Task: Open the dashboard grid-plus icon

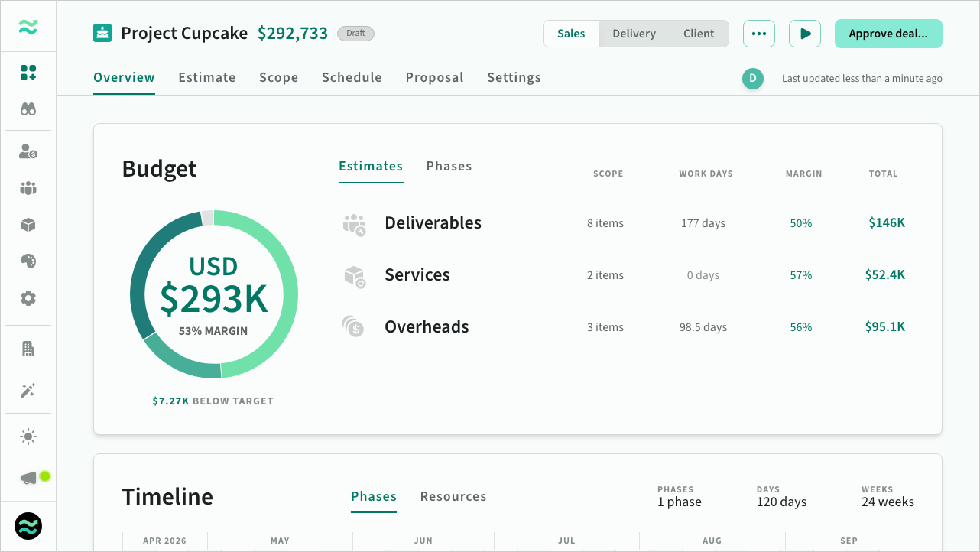Action: (x=28, y=73)
